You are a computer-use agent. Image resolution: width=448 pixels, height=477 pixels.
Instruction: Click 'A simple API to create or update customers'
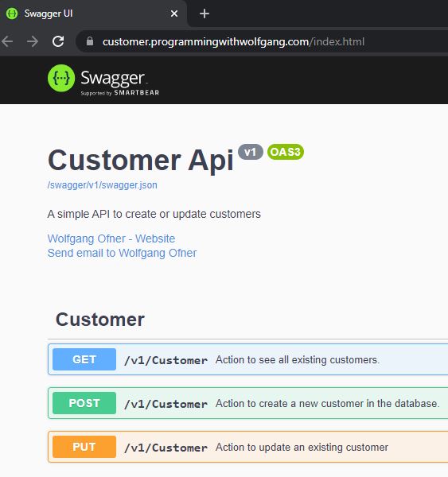pos(154,214)
